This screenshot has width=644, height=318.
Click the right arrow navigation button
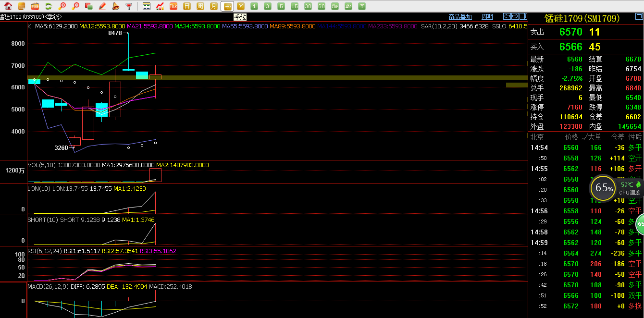pyautogui.click(x=515, y=17)
